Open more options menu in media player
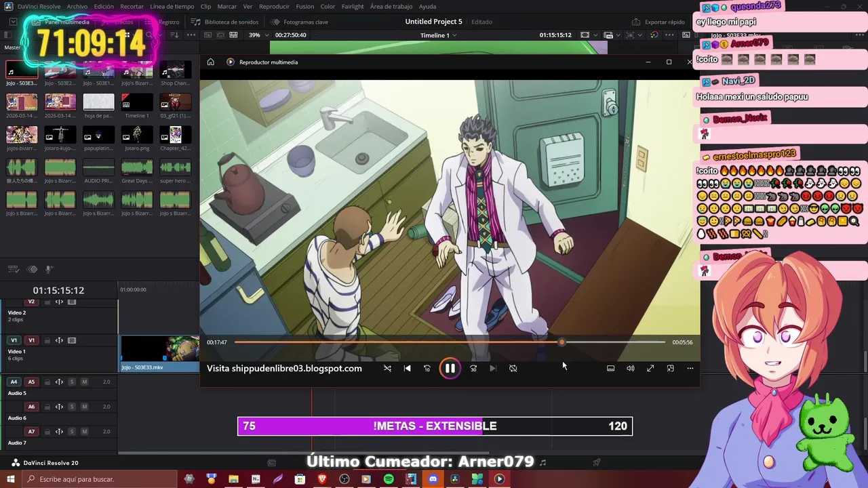The width and height of the screenshot is (868, 488). (690, 368)
